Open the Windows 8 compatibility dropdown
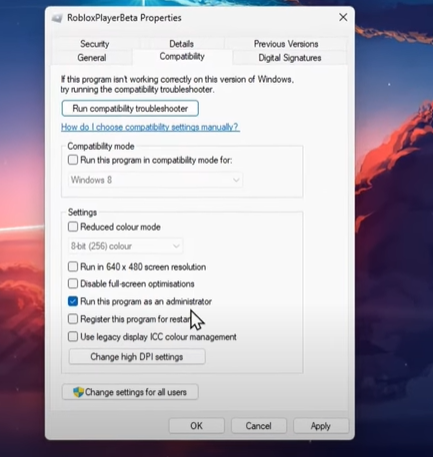The height and width of the screenshot is (457, 433). [x=155, y=180]
